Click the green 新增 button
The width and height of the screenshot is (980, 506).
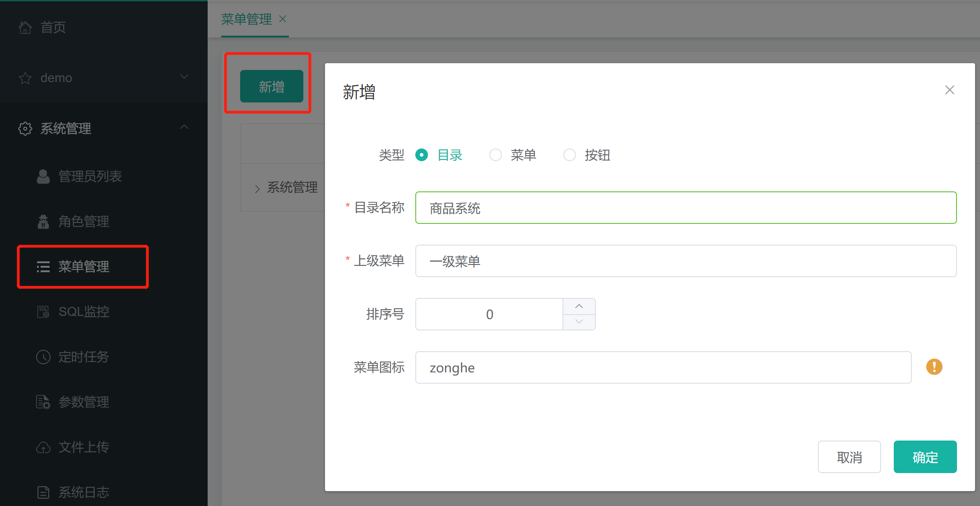[272, 86]
